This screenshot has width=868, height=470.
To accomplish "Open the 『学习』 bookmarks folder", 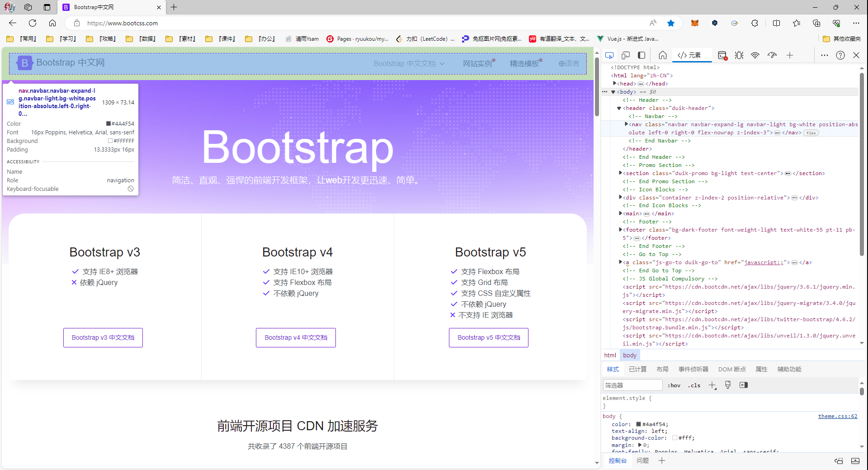I will tap(61, 39).
